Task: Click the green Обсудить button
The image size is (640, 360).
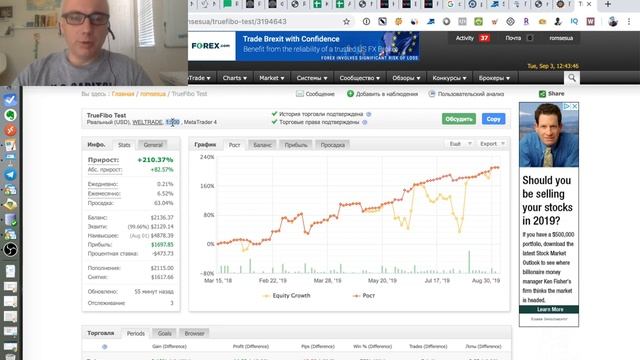Action: [x=459, y=119]
